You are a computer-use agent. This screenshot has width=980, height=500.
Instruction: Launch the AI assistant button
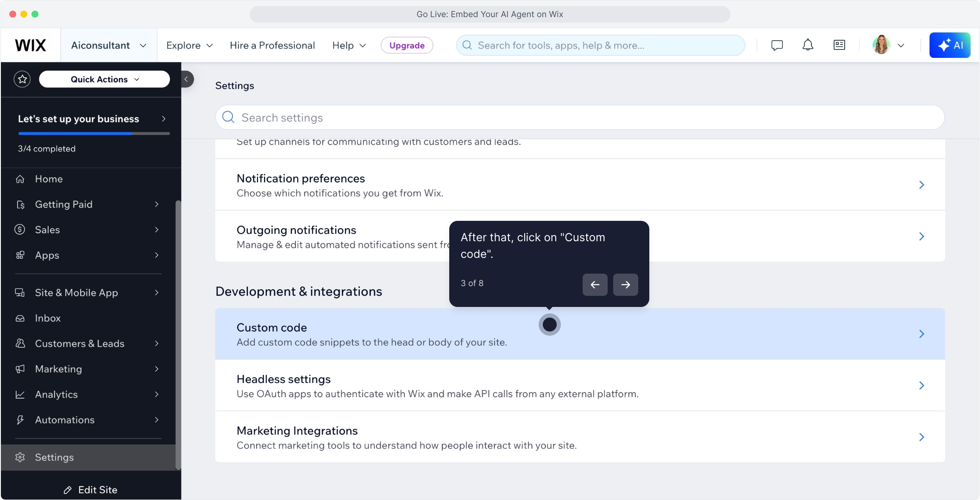(x=949, y=45)
